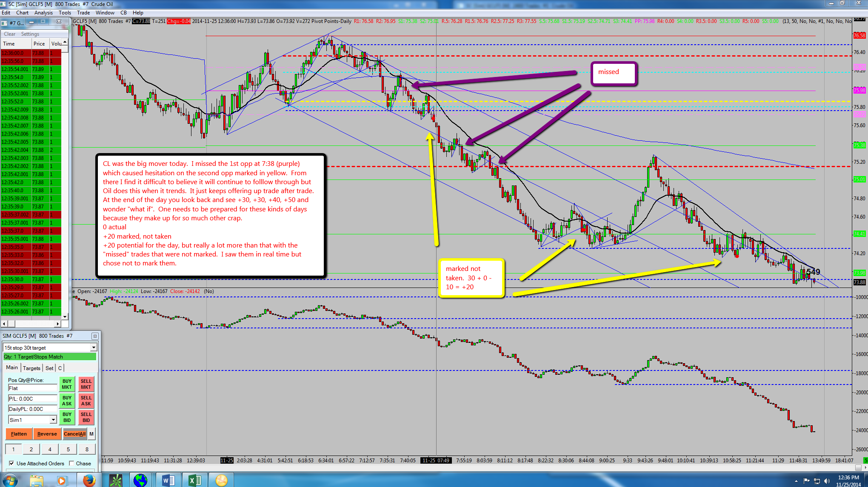Viewport: 868px width, 487px height.
Task: Open the Sim1 account dropdown
Action: 53,420
